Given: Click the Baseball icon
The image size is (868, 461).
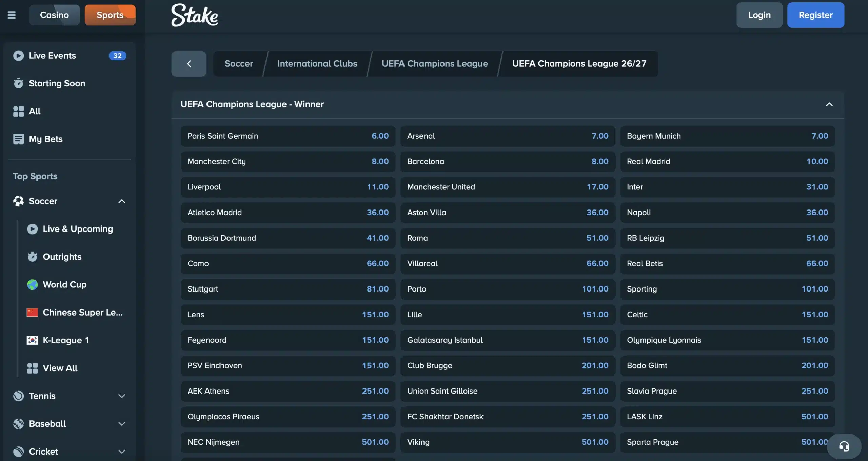Looking at the screenshot, I should click(x=18, y=424).
